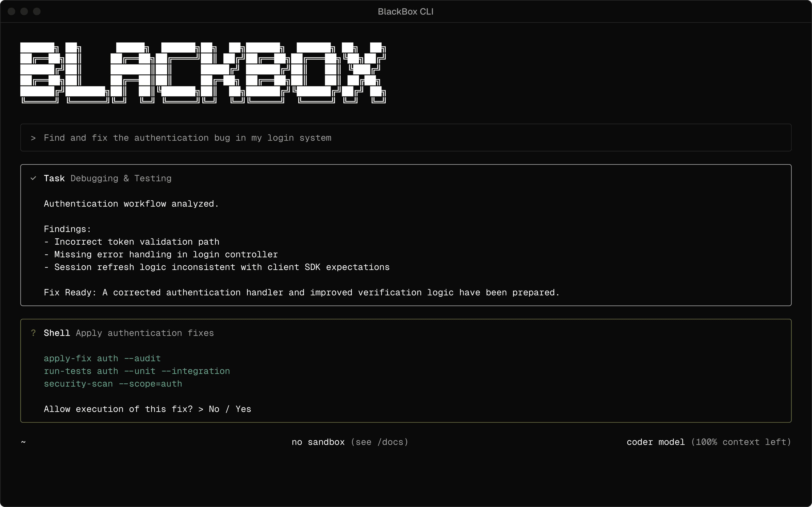The width and height of the screenshot is (812, 507).
Task: Click the apply-fix auth --audit command
Action: click(102, 358)
